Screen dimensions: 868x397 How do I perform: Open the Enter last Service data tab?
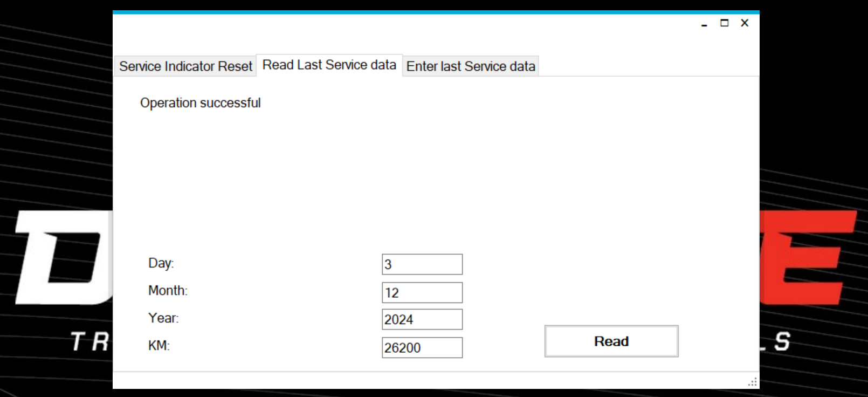coord(470,66)
